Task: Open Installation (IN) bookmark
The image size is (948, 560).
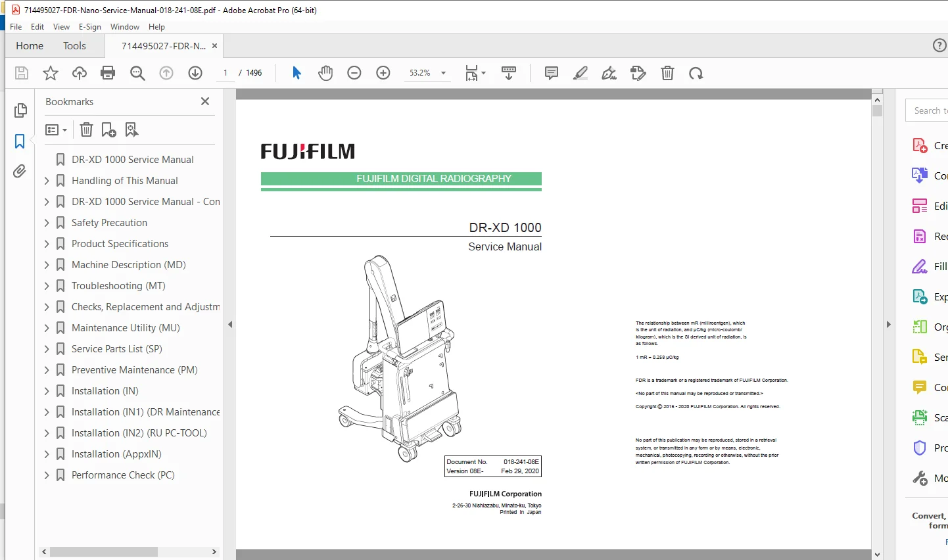Action: tap(105, 391)
